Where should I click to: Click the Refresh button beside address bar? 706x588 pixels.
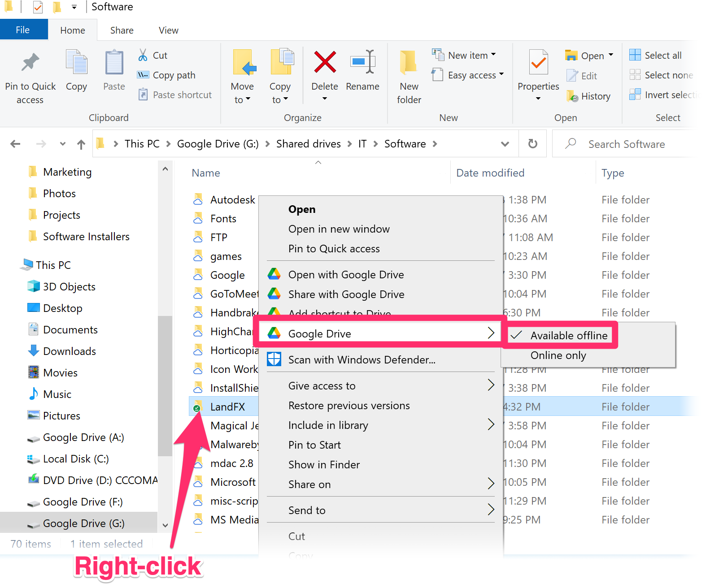[532, 144]
